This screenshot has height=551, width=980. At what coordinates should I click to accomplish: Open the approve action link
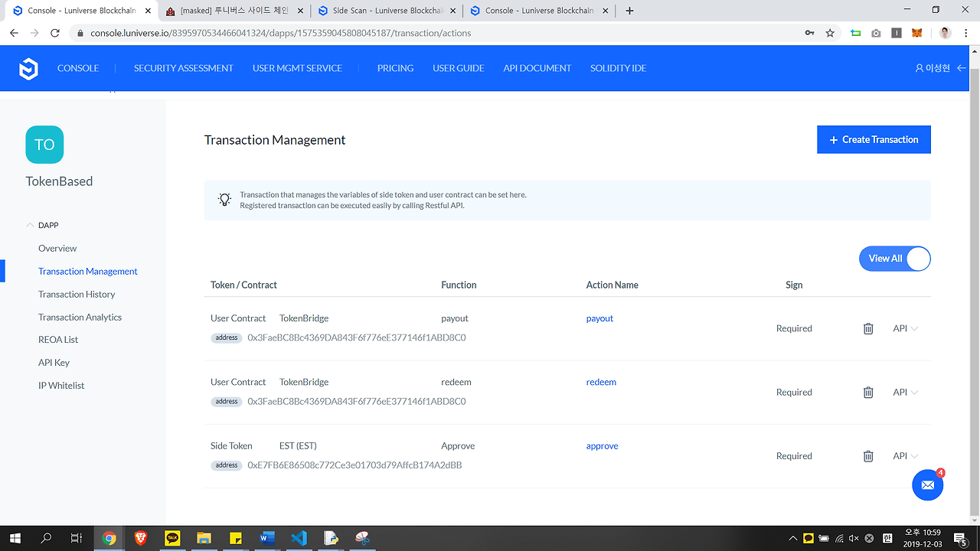(602, 446)
